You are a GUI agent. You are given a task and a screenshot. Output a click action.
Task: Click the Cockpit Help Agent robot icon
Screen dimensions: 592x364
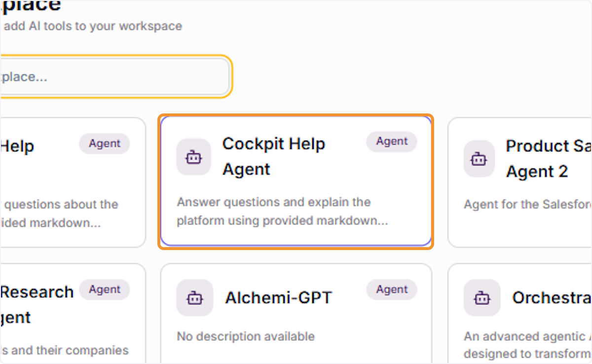(x=194, y=157)
